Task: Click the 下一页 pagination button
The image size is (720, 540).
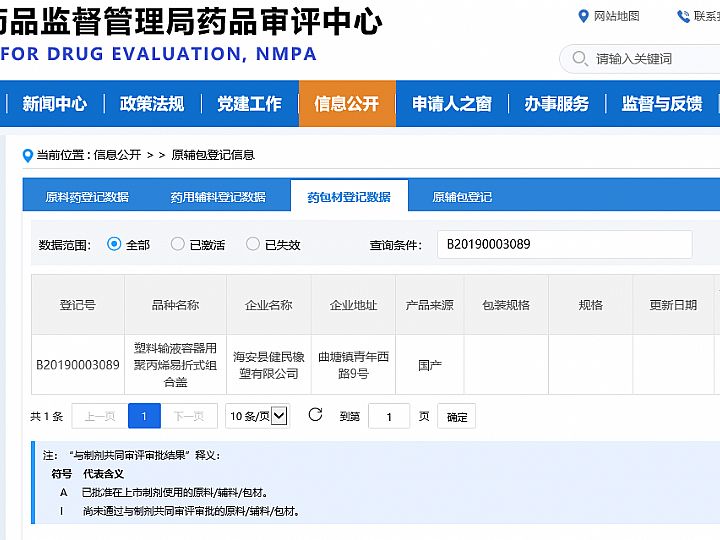Action: tap(189, 416)
